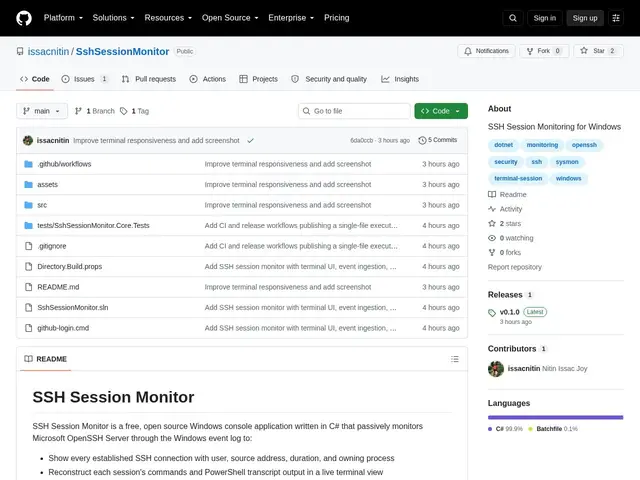640x480 pixels.
Task: Click the dotnet topic tag
Action: pyautogui.click(x=503, y=145)
